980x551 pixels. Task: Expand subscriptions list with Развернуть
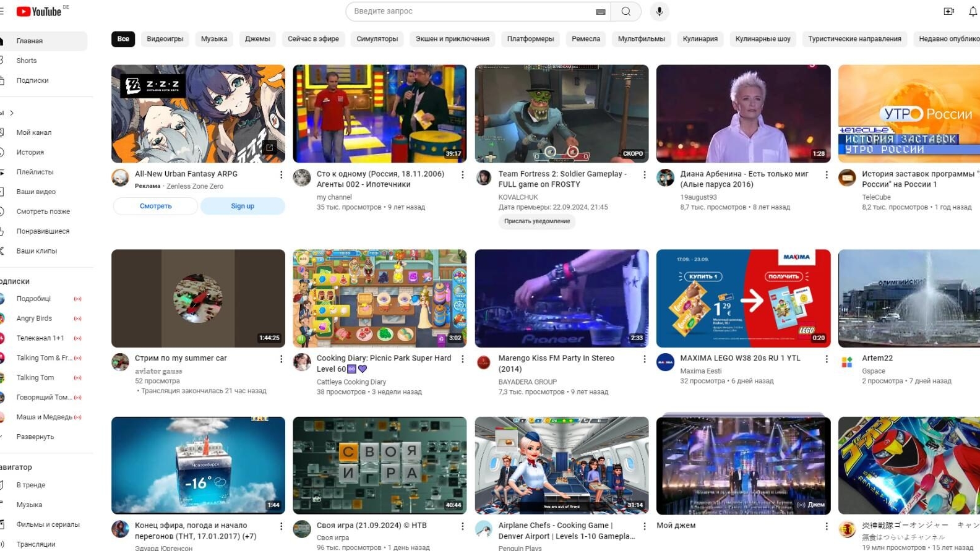(35, 437)
